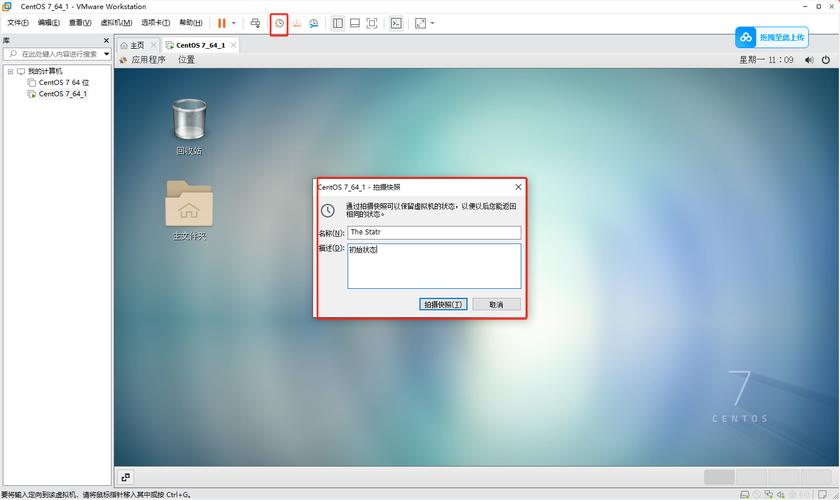Click the 拖拽至此上传 cloud upload button
The image size is (840, 500).
(772, 38)
